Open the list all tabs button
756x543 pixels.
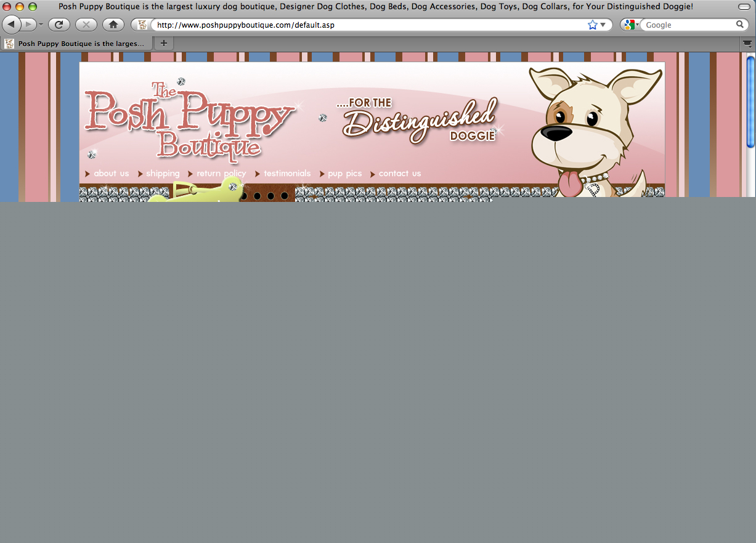[747, 44]
